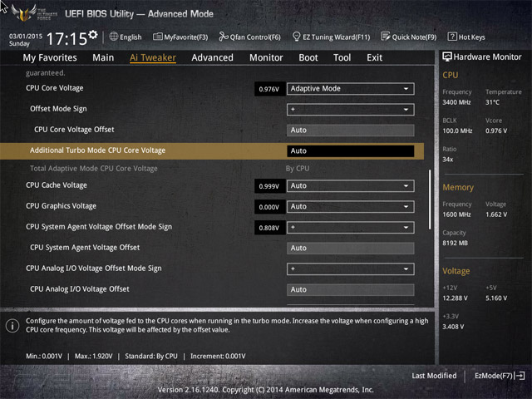Click the 3.408 V reading
Screen dimensions: 532x399
453,327
